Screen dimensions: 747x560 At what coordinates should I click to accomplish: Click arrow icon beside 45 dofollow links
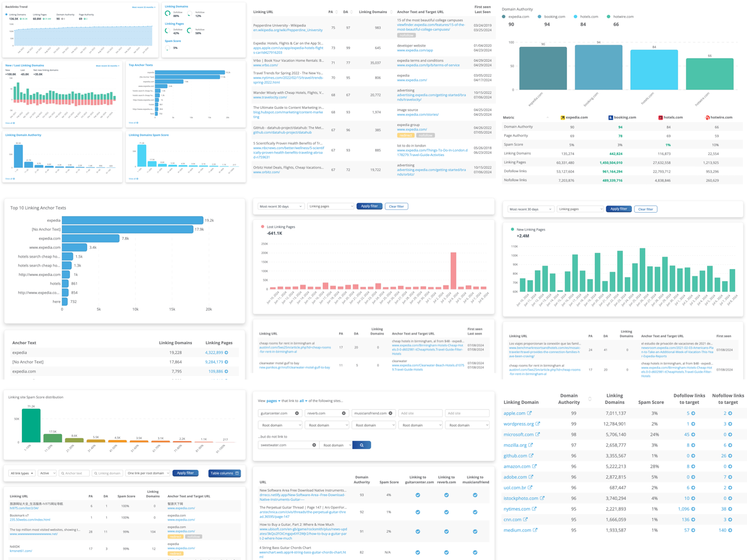[x=693, y=435]
